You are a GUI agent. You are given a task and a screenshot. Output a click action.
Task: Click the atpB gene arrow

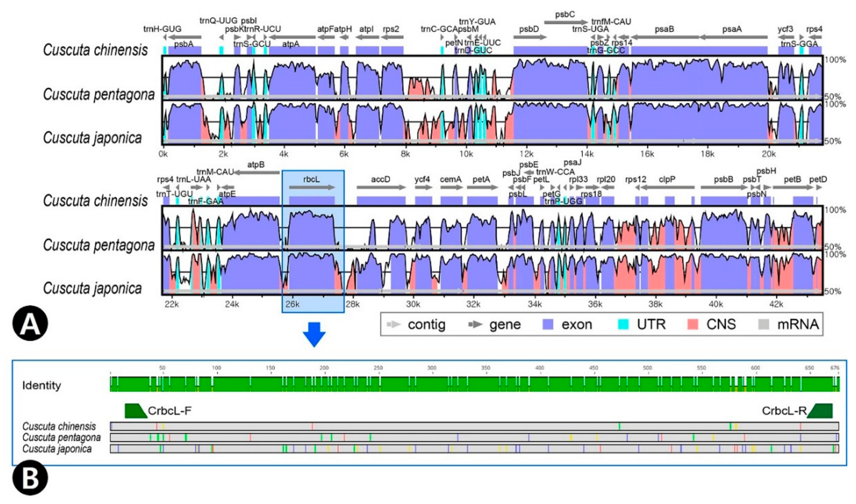257,173
